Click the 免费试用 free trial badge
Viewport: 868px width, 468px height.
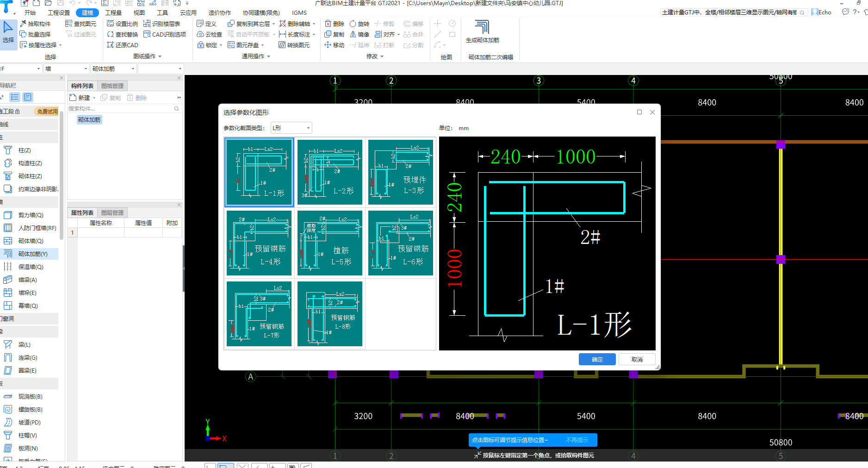tap(47, 111)
